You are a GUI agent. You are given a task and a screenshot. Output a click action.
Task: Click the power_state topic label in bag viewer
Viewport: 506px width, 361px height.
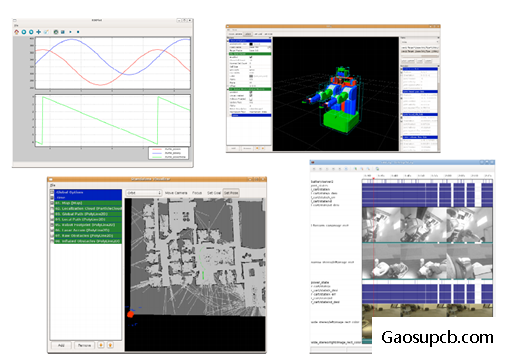[x=320, y=282]
